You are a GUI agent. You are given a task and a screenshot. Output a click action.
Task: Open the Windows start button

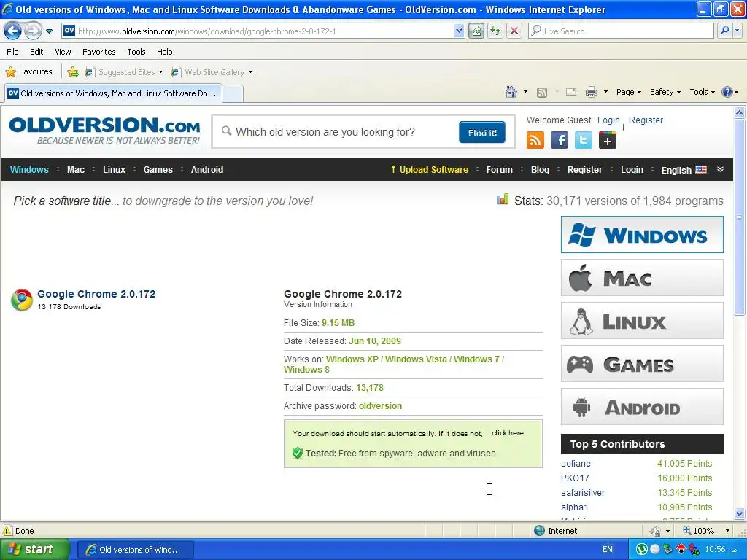tap(34, 549)
